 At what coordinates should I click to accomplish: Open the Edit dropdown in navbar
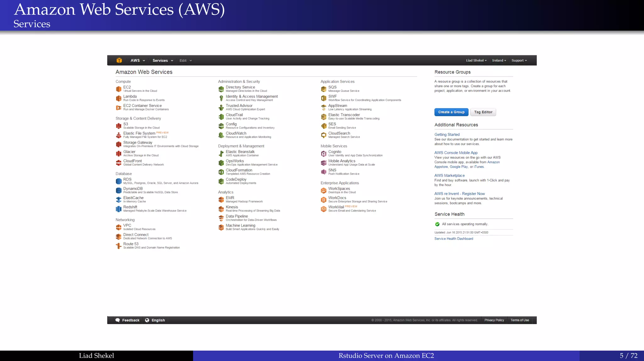click(x=186, y=60)
